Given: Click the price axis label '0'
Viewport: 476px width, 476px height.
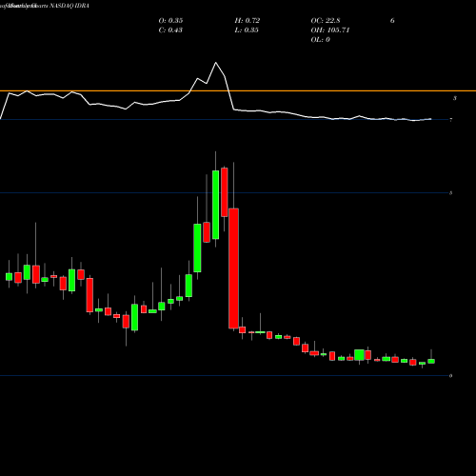Looking at the screenshot, I should (451, 376).
